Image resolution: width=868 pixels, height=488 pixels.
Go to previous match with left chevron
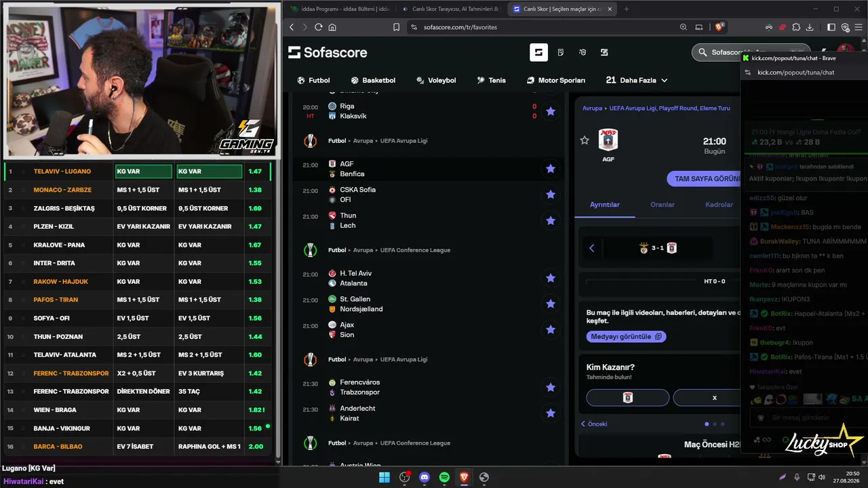tap(591, 248)
